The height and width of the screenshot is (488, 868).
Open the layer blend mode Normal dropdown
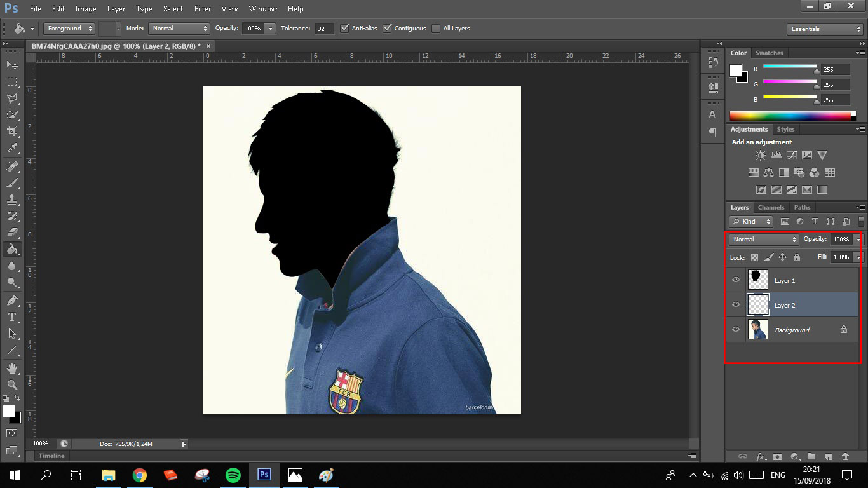(x=764, y=240)
